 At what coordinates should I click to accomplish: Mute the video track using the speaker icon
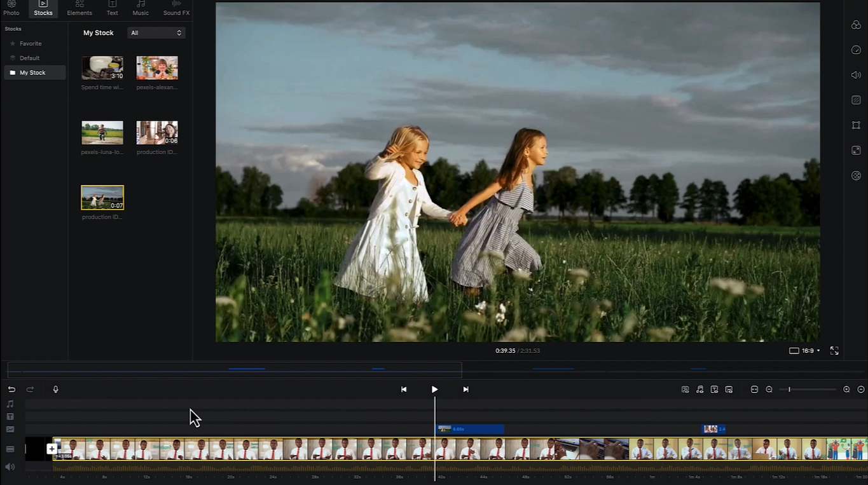pyautogui.click(x=10, y=466)
